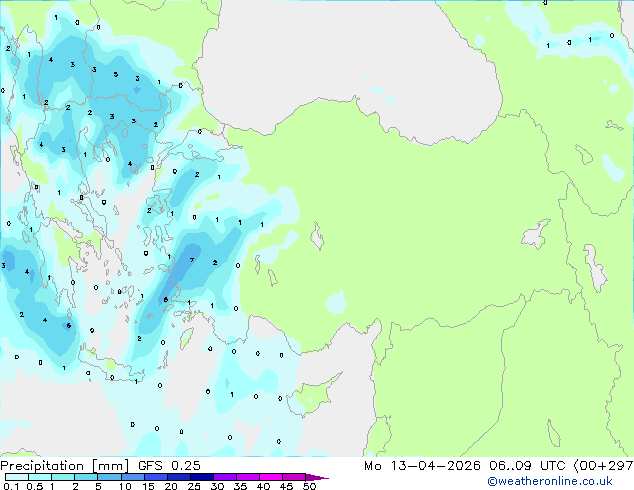
Task: Click the 'Mo 13-04-2026' date text
Action: pyautogui.click(x=422, y=466)
